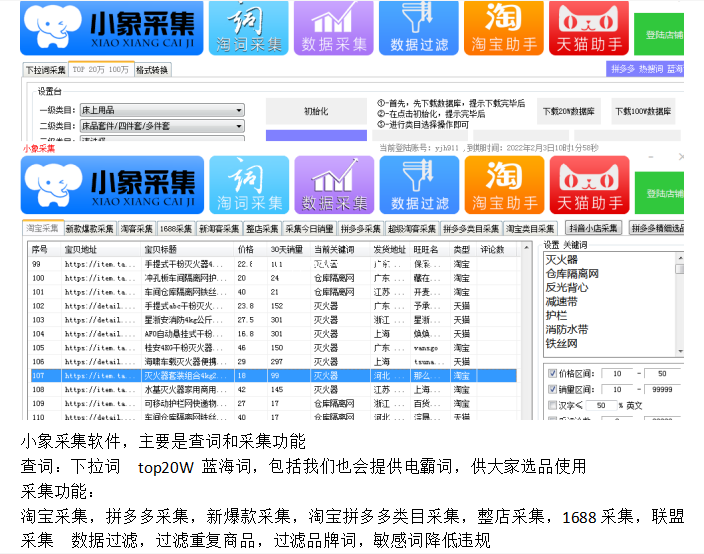Switch to 新淘客采集 tab
The image size is (704, 554).
(219, 229)
